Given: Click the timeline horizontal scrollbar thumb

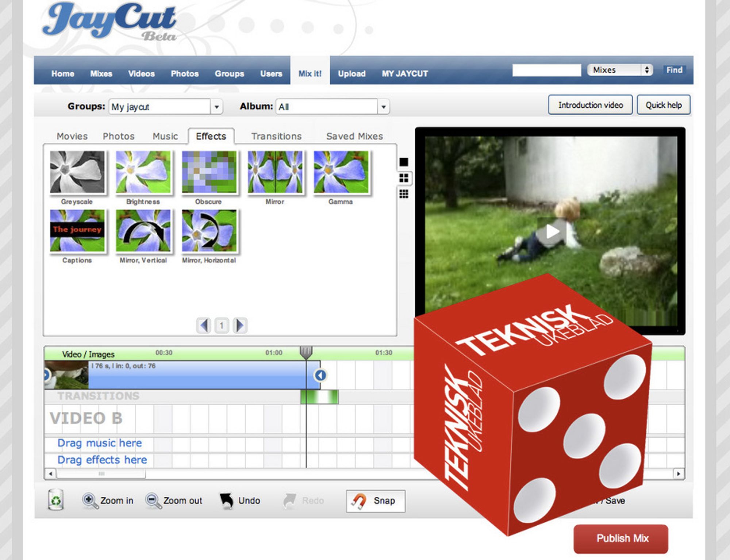Looking at the screenshot, I should pyautogui.click(x=101, y=474).
